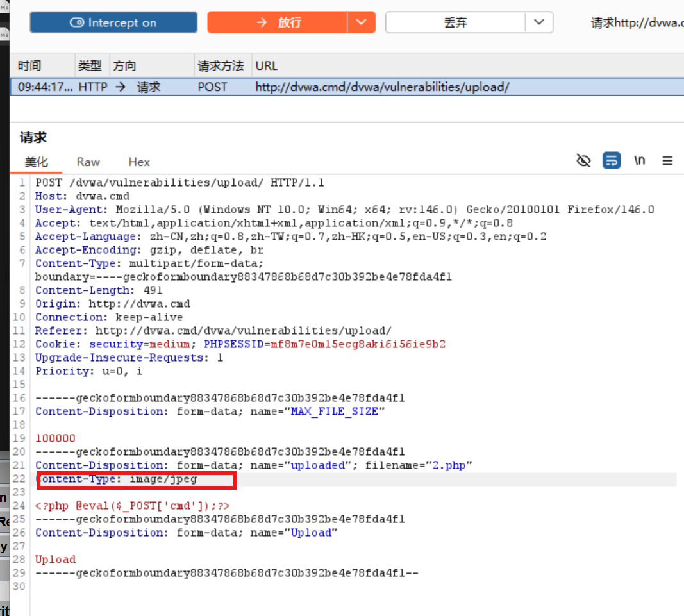The height and width of the screenshot is (616, 684).
Task: Click the Referer header line
Action: coord(213,331)
